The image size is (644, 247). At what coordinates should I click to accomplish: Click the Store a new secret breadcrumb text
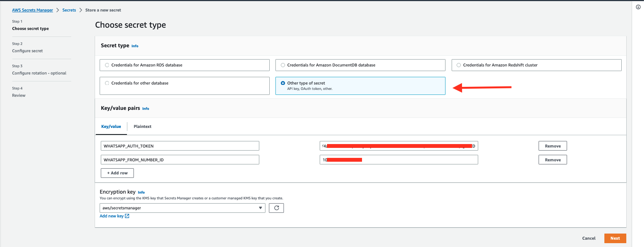click(x=103, y=10)
